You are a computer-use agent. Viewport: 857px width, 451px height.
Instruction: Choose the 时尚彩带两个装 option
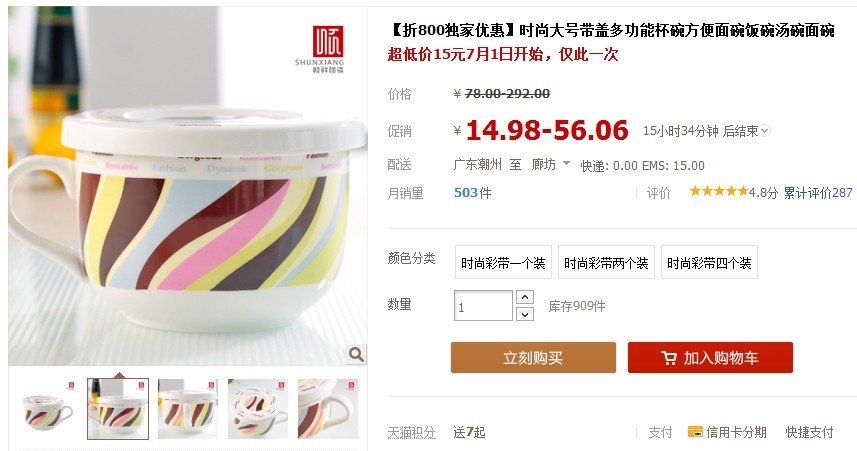point(606,263)
